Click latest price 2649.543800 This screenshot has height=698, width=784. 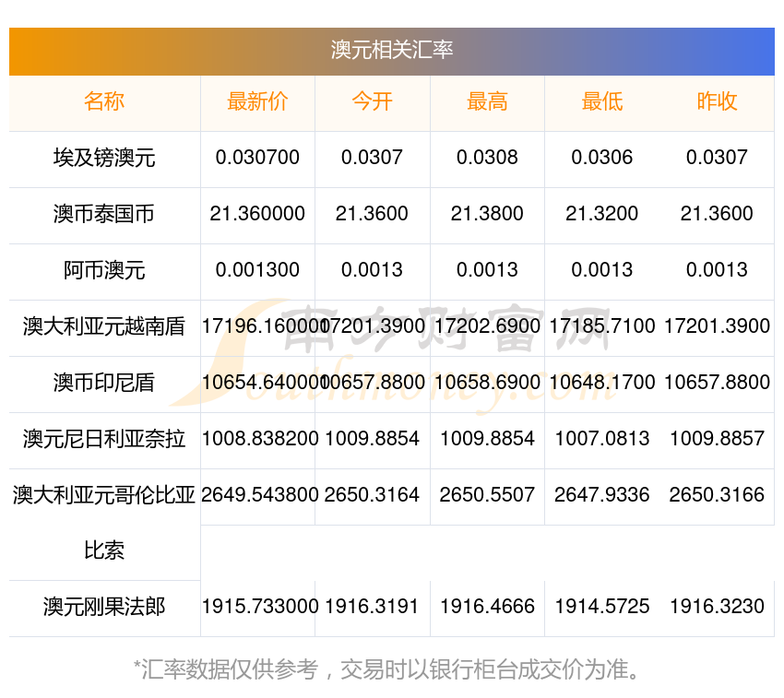click(260, 494)
